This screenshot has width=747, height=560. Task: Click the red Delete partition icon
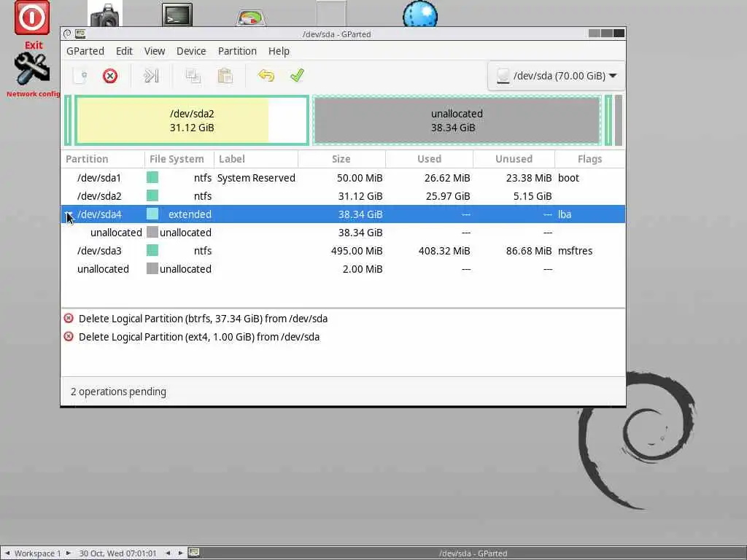(110, 76)
